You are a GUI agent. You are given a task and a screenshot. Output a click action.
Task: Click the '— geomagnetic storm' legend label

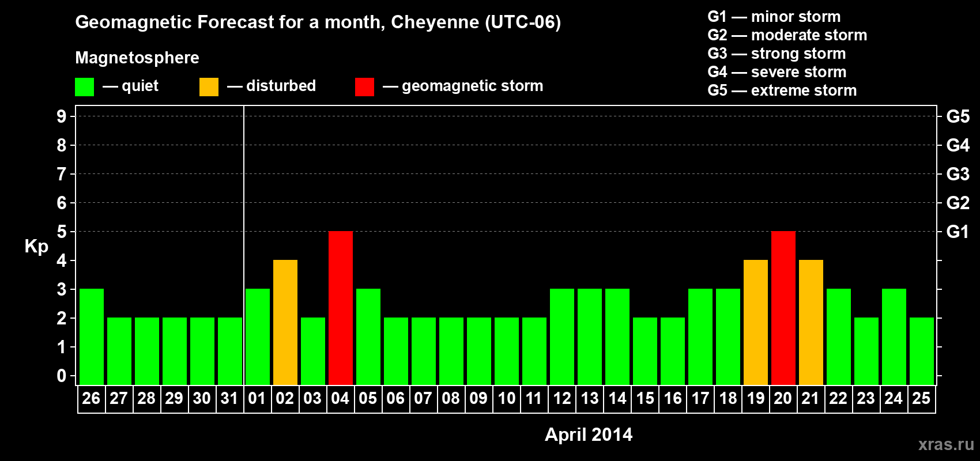(x=463, y=86)
